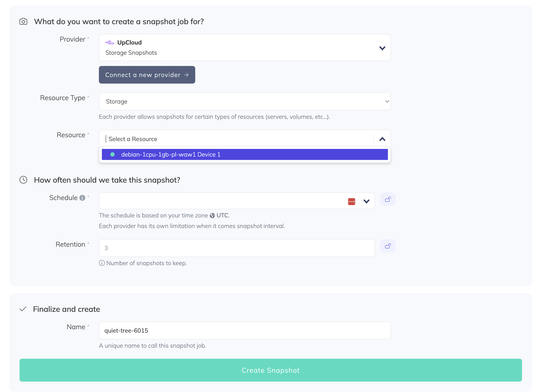
Task: Select debian-1cpu-1gb-pl-waw1 Device 1 from the list
Action: (171, 154)
